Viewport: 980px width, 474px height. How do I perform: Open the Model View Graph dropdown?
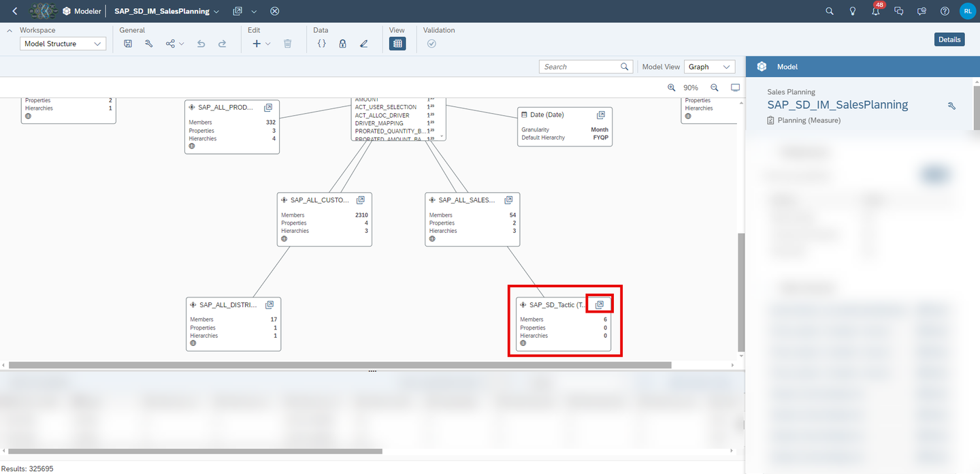point(709,67)
